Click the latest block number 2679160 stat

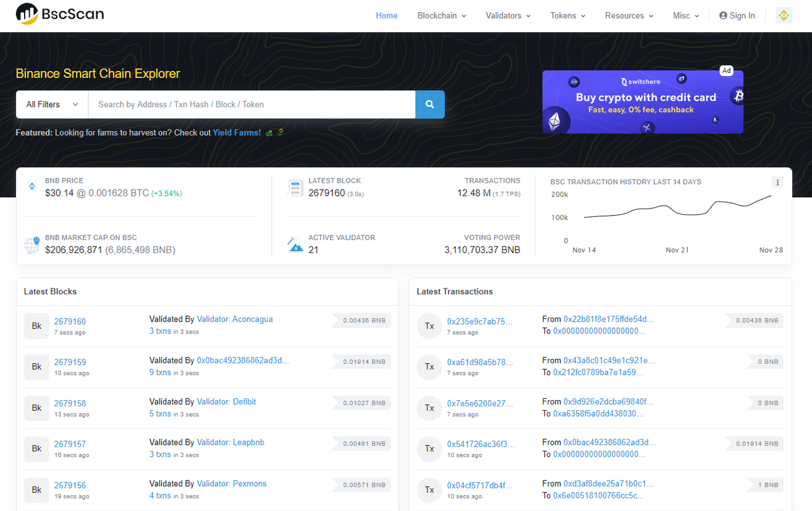pos(327,193)
